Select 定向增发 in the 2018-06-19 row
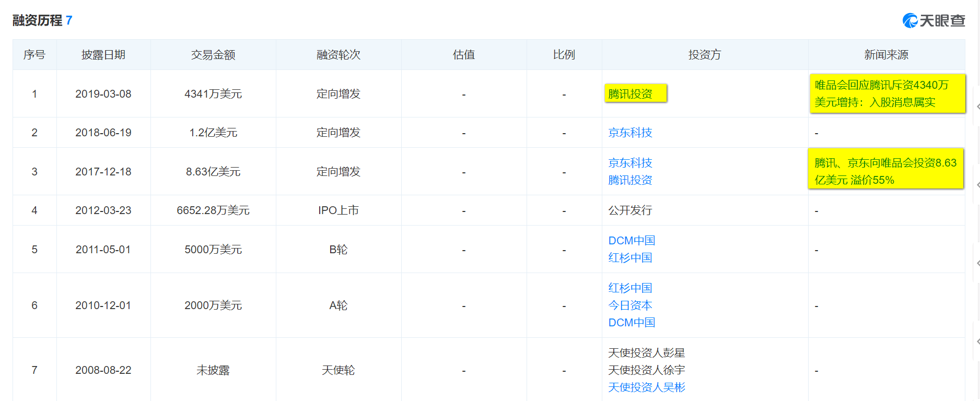The width and height of the screenshot is (980, 401). pyautogui.click(x=339, y=133)
